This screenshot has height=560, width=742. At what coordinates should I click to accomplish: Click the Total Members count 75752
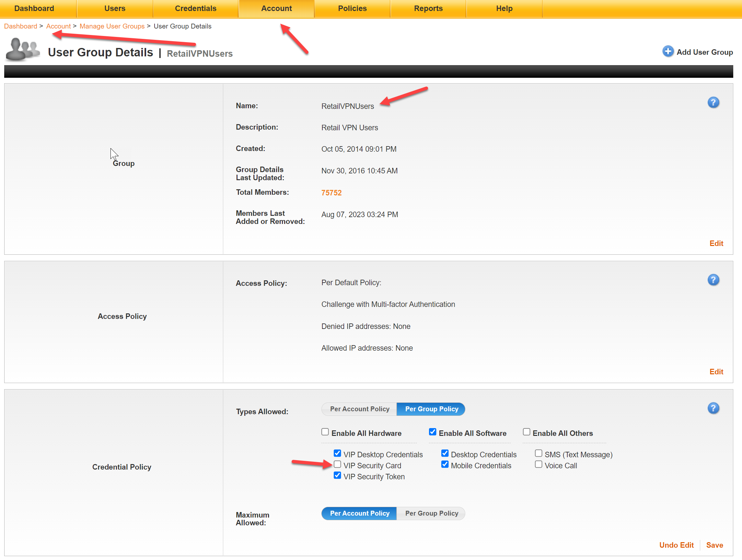click(331, 193)
